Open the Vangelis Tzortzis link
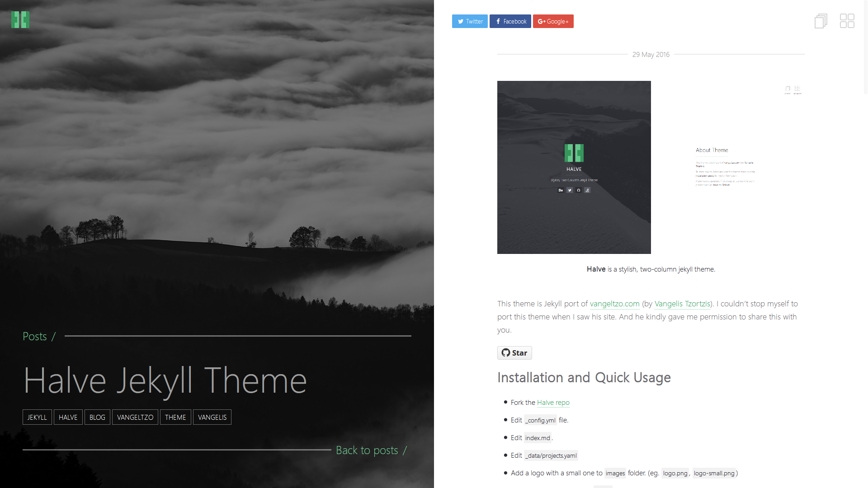This screenshot has width=868, height=488. (x=682, y=304)
